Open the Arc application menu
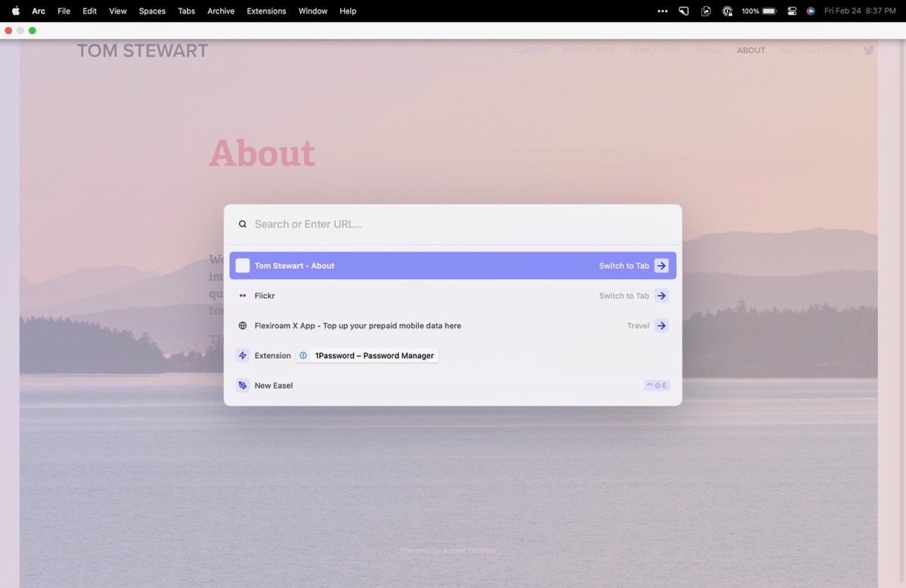This screenshot has height=588, width=906. 39,11
